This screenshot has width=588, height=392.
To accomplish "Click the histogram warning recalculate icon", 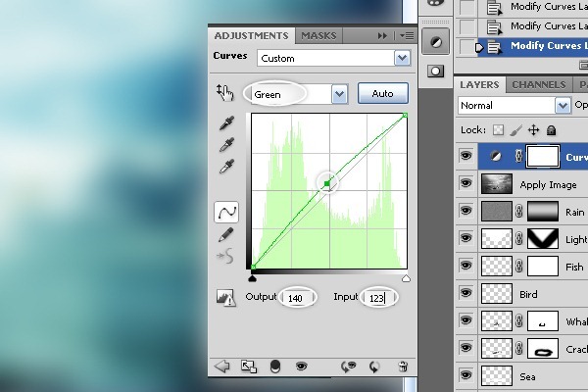I will (225, 298).
